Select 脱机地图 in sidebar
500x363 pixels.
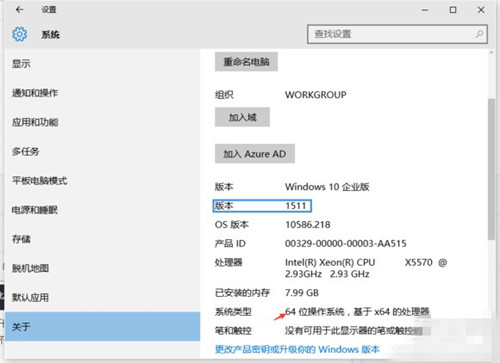30,268
